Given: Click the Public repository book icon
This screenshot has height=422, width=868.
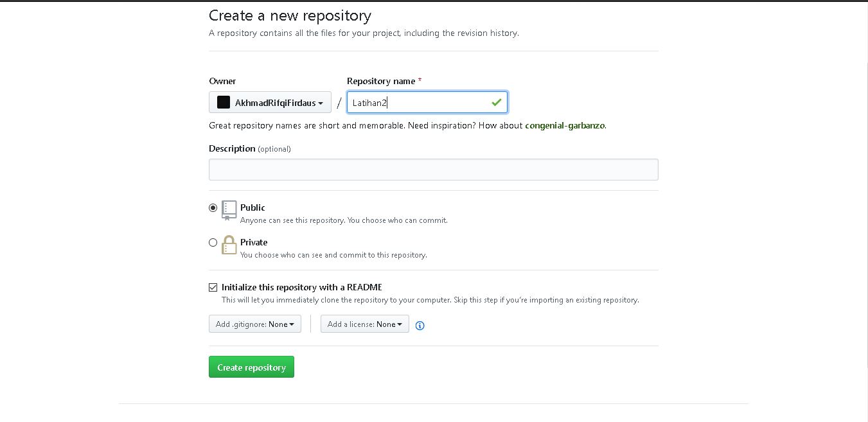Looking at the screenshot, I should click(x=229, y=210).
